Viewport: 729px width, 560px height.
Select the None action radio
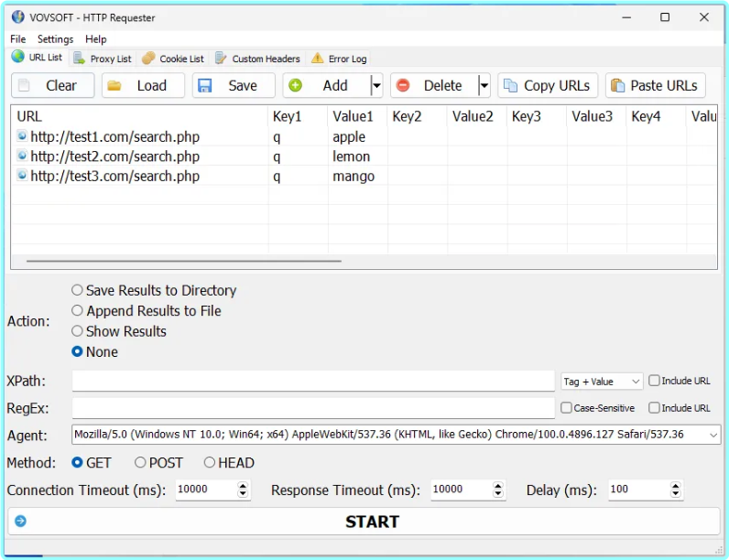(x=77, y=351)
